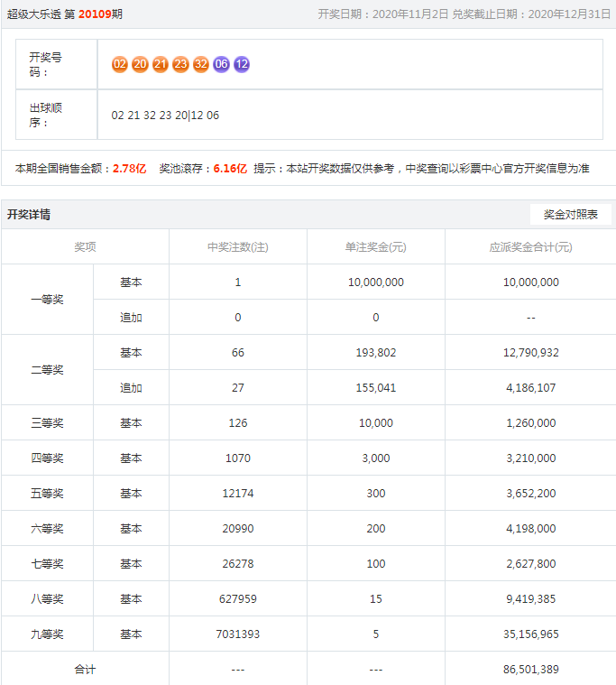The image size is (616, 685).
Task: Click the orange ball numbered 21
Action: point(161,64)
